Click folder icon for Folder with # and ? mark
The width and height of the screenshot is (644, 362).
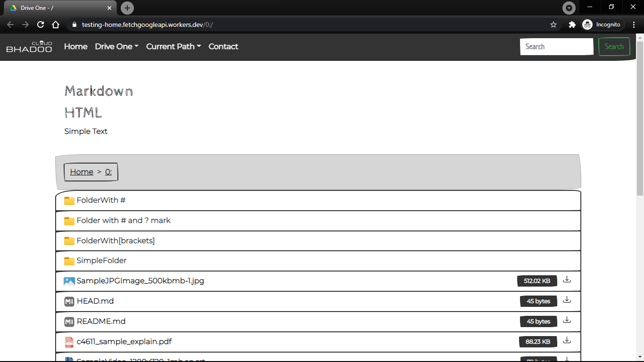pos(69,221)
